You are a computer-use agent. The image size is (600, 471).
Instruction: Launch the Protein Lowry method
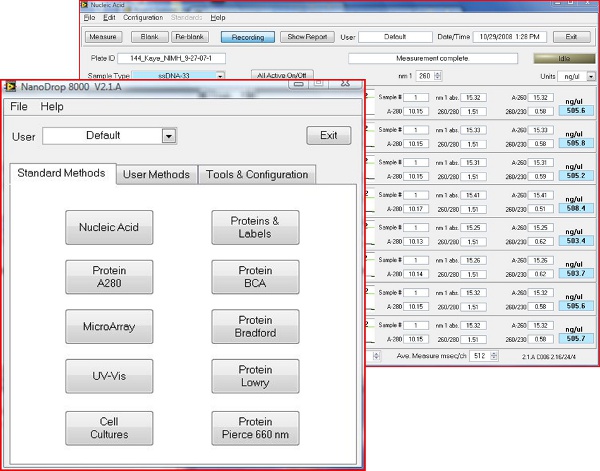255,376
